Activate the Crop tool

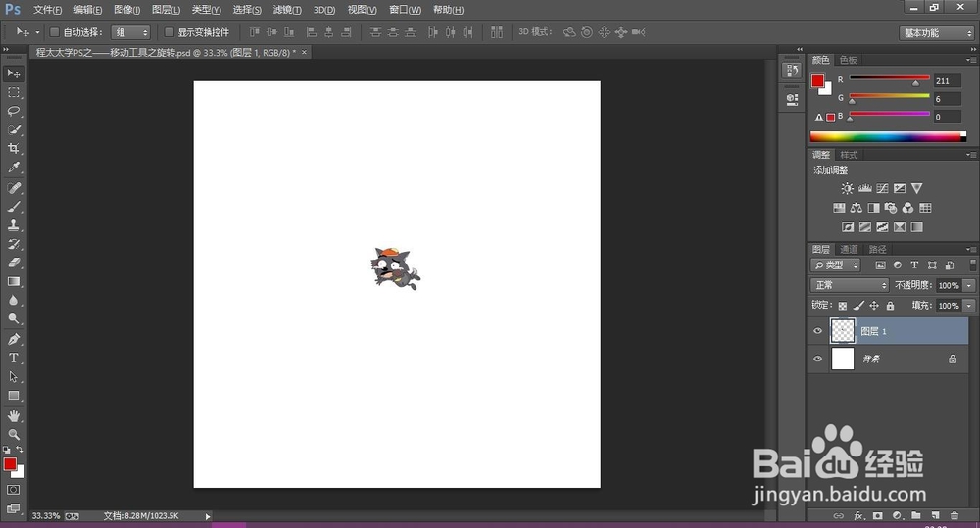point(13,149)
